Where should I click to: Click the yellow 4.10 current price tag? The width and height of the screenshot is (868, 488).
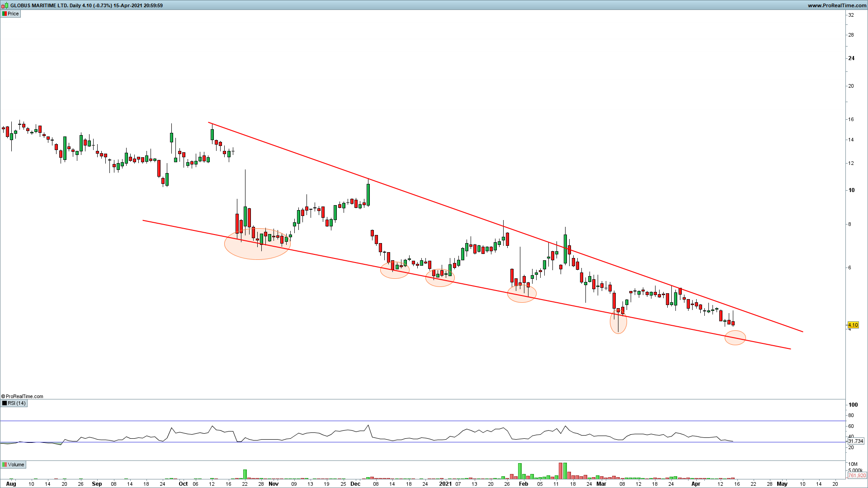click(853, 325)
